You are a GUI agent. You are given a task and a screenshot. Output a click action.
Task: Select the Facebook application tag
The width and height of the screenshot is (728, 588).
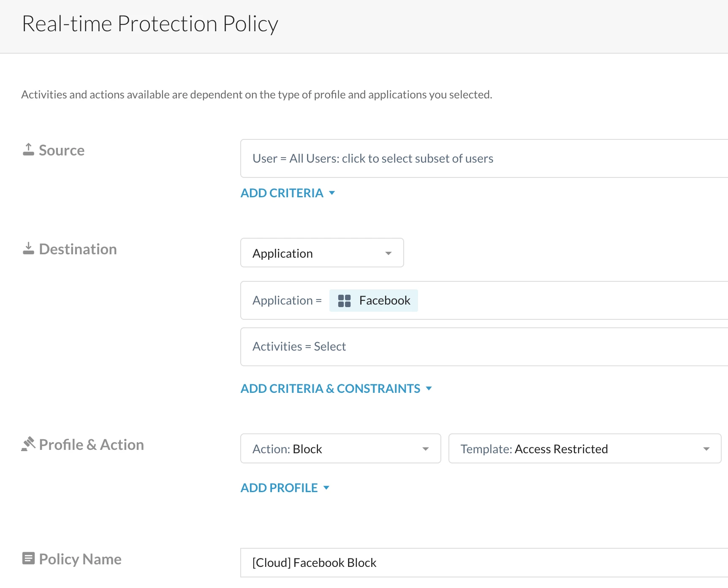point(384,301)
